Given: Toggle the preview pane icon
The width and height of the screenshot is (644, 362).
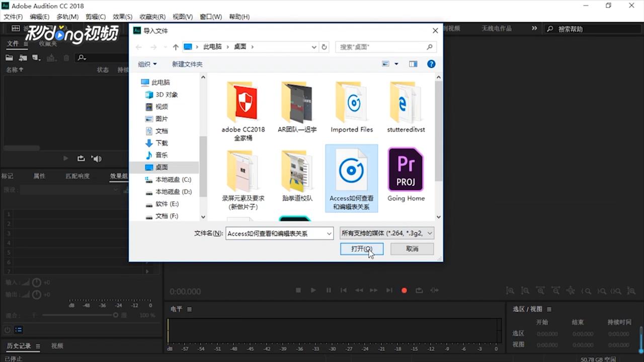Looking at the screenshot, I should point(413,64).
